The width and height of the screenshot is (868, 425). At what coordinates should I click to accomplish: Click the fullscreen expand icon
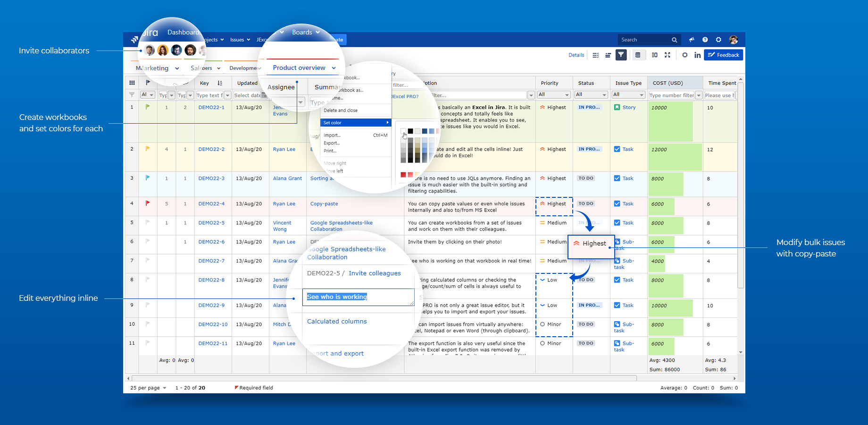[x=668, y=55]
